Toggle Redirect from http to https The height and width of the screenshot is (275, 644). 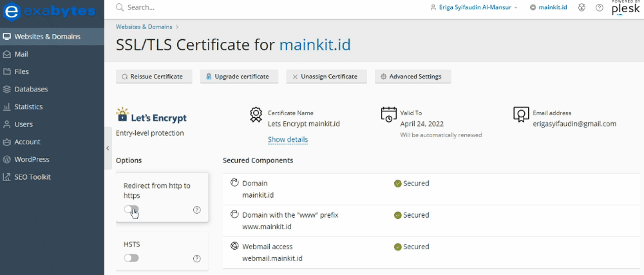pos(131,210)
